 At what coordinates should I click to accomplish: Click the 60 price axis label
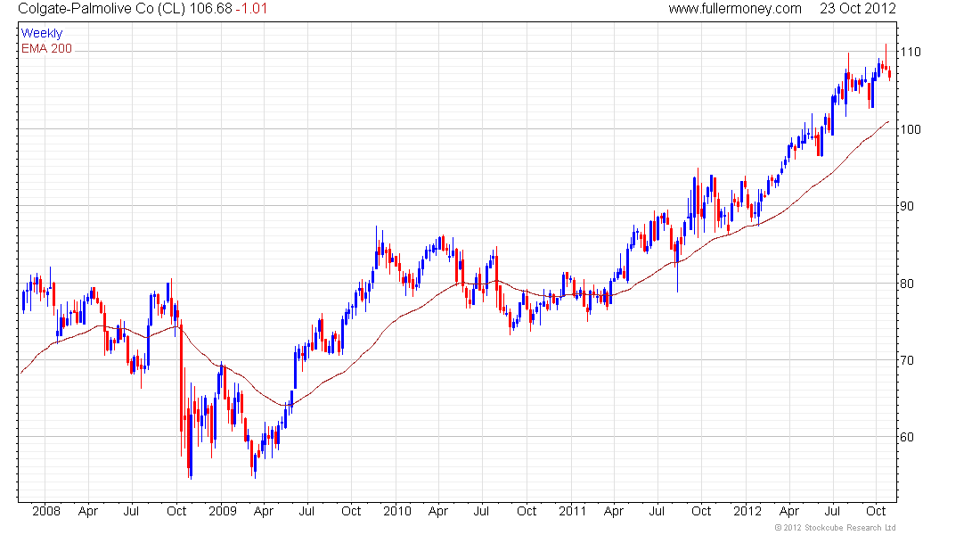click(907, 437)
